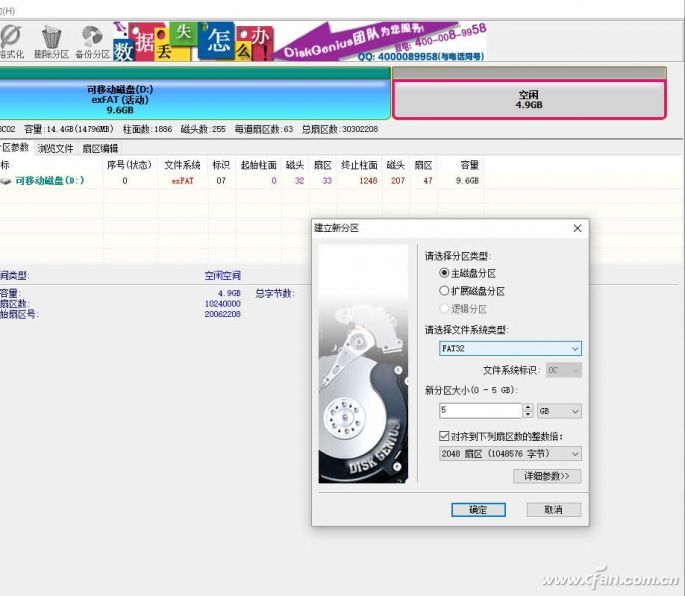Click the 确定 button
The width and height of the screenshot is (685, 596).
coord(478,509)
